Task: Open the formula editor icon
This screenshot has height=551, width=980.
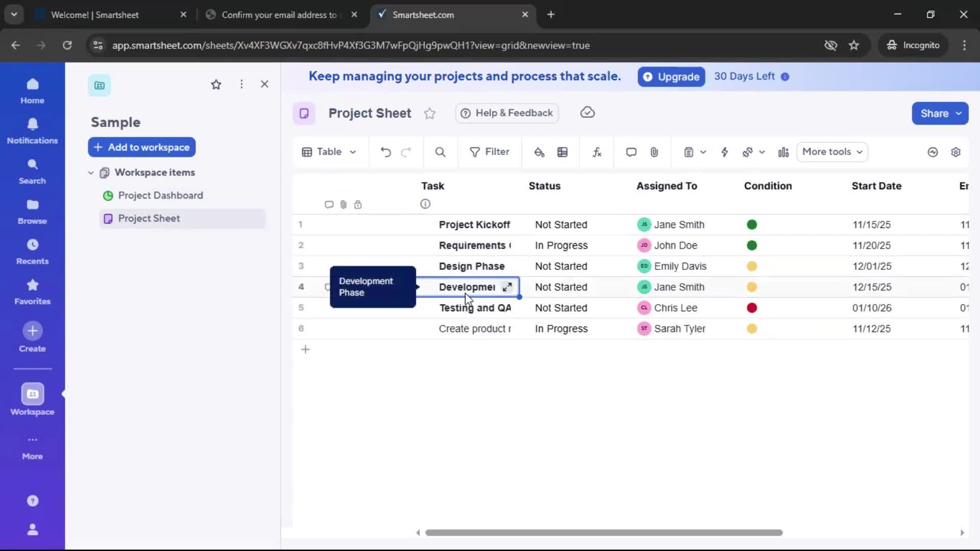Action: tap(597, 152)
